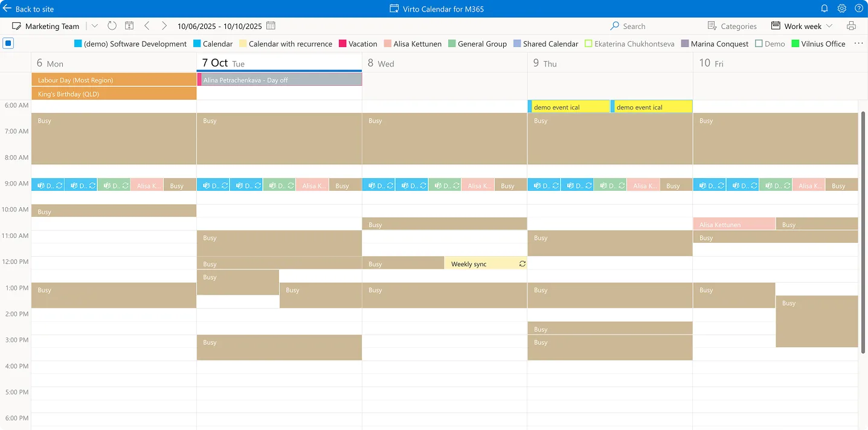Select the 'Today' calendar icon in the toolbar

(x=129, y=25)
